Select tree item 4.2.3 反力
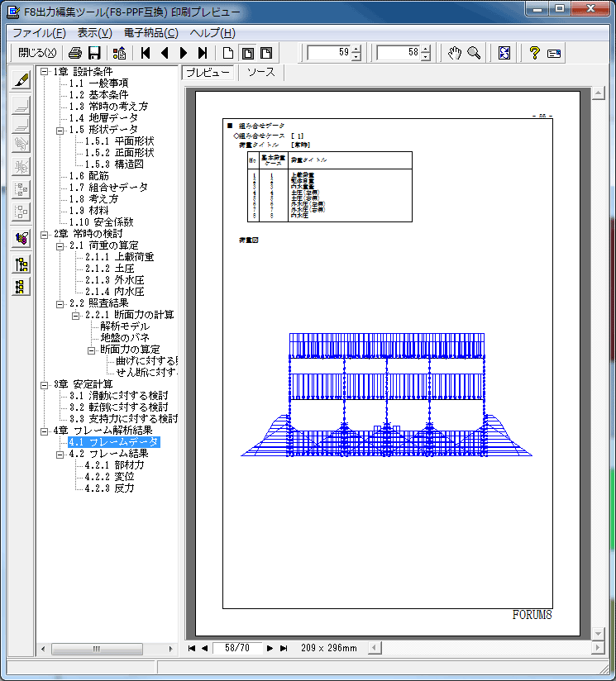 point(109,488)
